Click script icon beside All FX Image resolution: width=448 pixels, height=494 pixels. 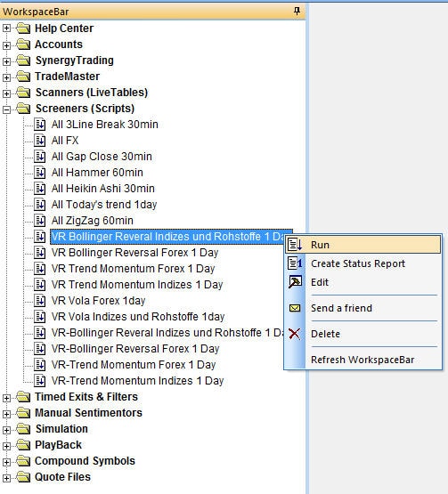coord(40,141)
